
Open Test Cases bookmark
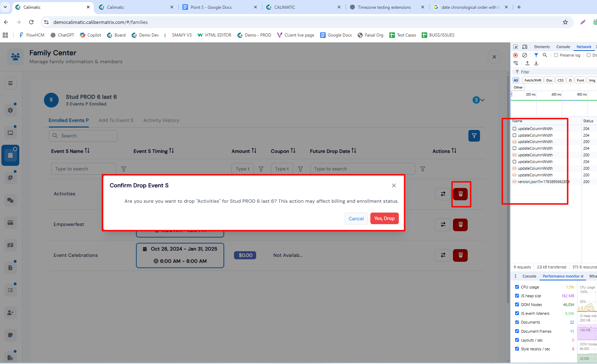pos(403,35)
